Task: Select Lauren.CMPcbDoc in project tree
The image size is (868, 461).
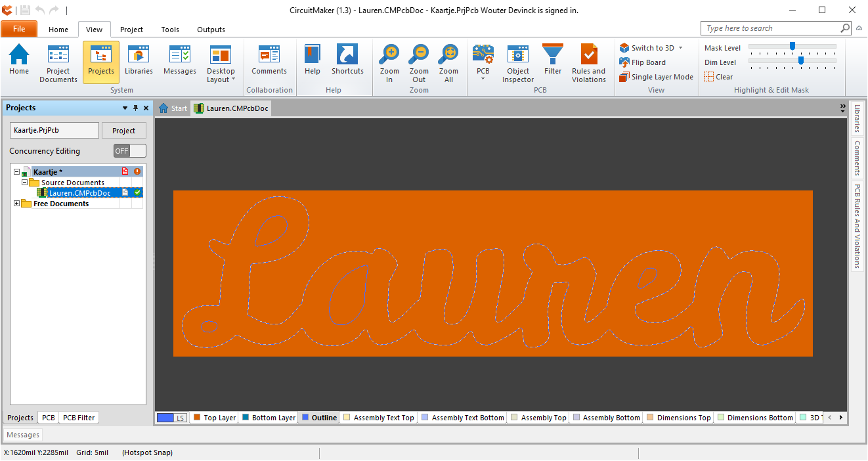Action: click(79, 193)
